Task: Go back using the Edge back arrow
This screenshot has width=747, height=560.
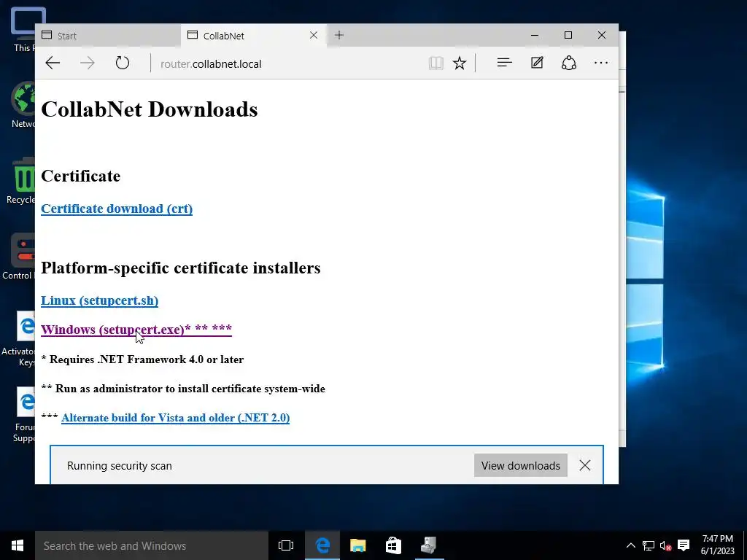Action: click(x=53, y=63)
